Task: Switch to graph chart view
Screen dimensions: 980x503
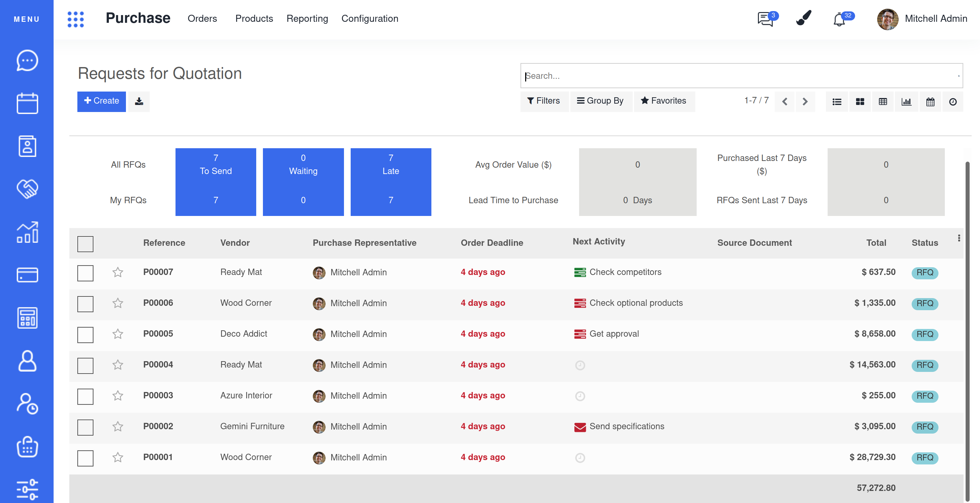Action: click(906, 102)
